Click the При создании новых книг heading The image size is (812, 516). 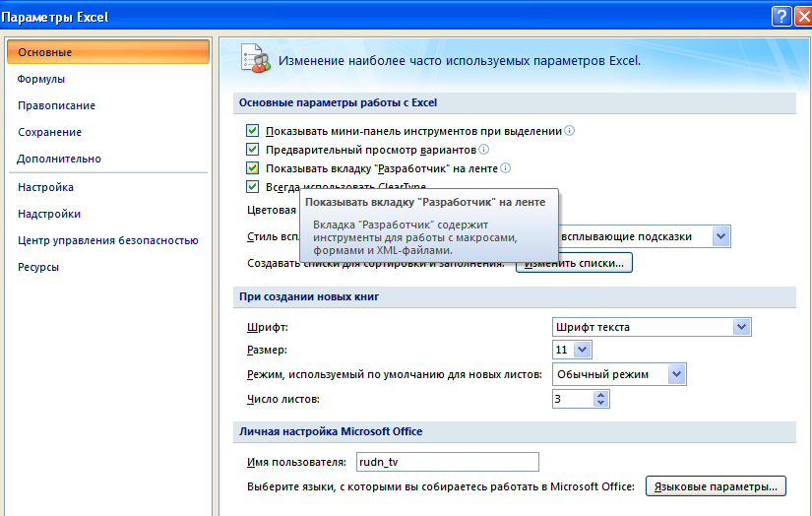(309, 296)
